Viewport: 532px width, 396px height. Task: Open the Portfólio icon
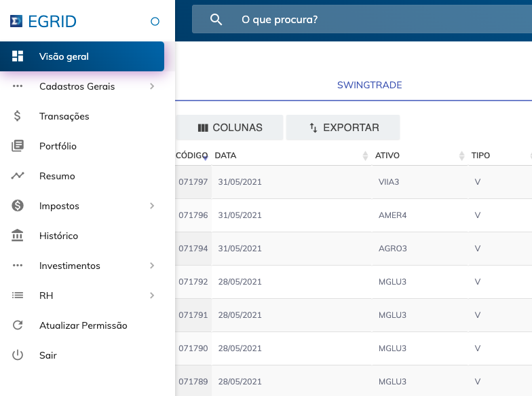tap(18, 146)
